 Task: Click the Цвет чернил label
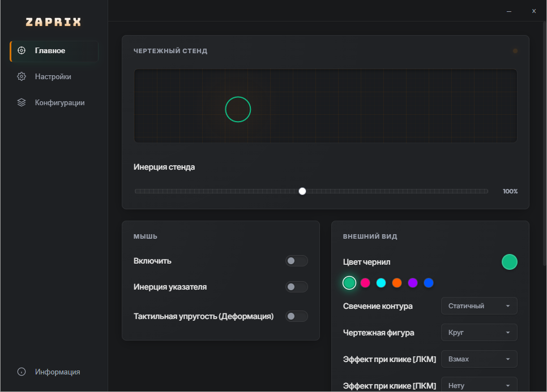[x=366, y=262]
